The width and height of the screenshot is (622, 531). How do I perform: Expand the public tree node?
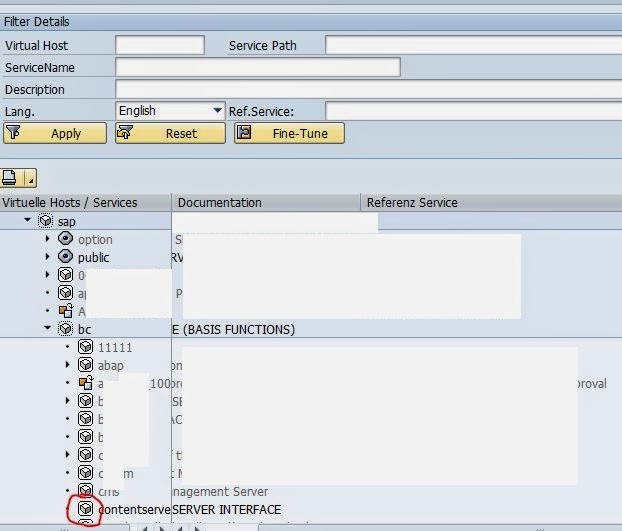coord(48,256)
